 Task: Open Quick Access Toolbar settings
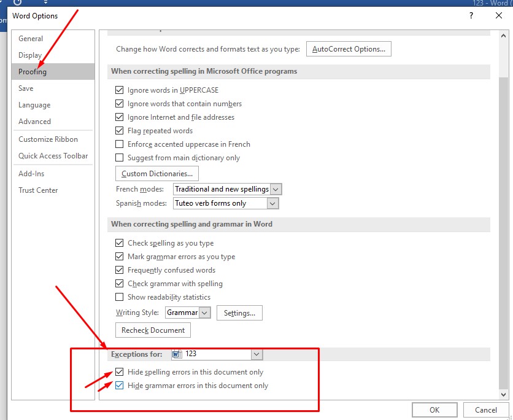click(53, 156)
